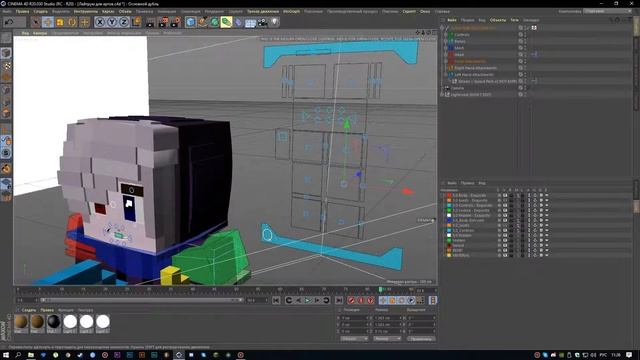Screen dimensions: 640x360
Task: Toggle Position keyframe recording in the timeline bar
Action: click(x=382, y=300)
